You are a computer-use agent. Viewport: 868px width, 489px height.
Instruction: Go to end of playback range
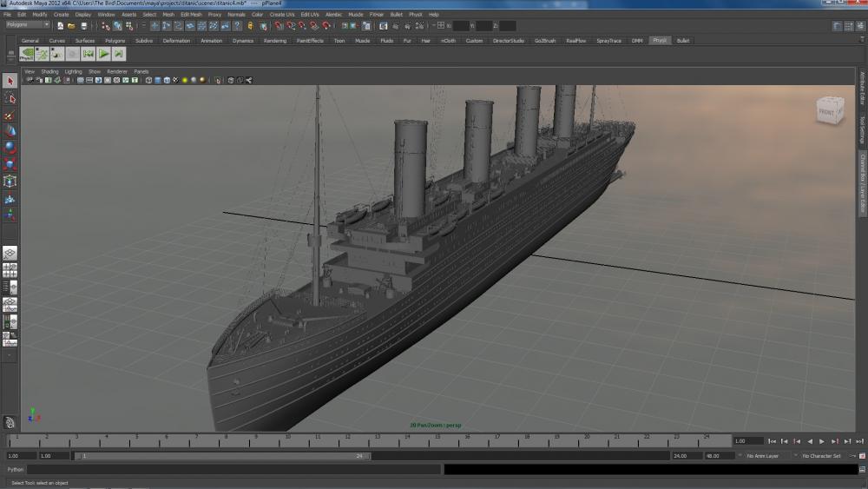click(x=859, y=441)
